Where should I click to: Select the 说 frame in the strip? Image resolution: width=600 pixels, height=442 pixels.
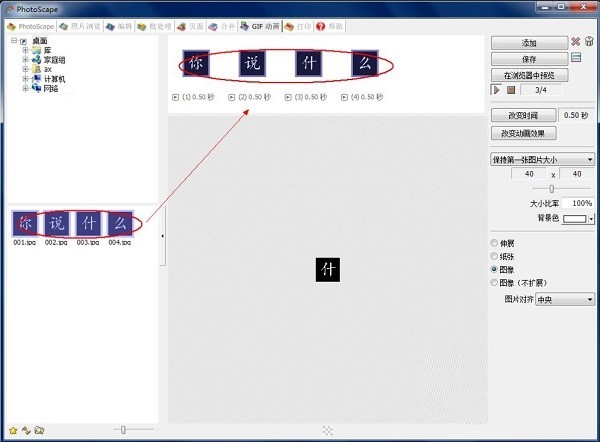point(253,63)
